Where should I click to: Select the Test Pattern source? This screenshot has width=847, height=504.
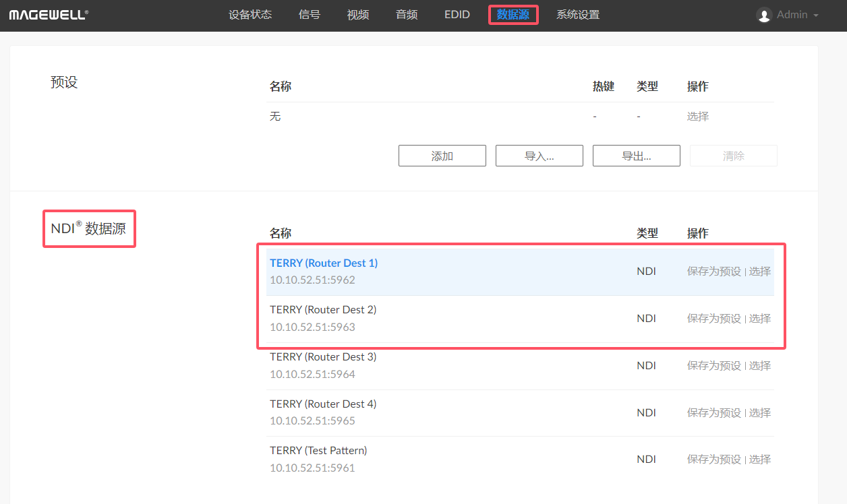pyautogui.click(x=760, y=460)
